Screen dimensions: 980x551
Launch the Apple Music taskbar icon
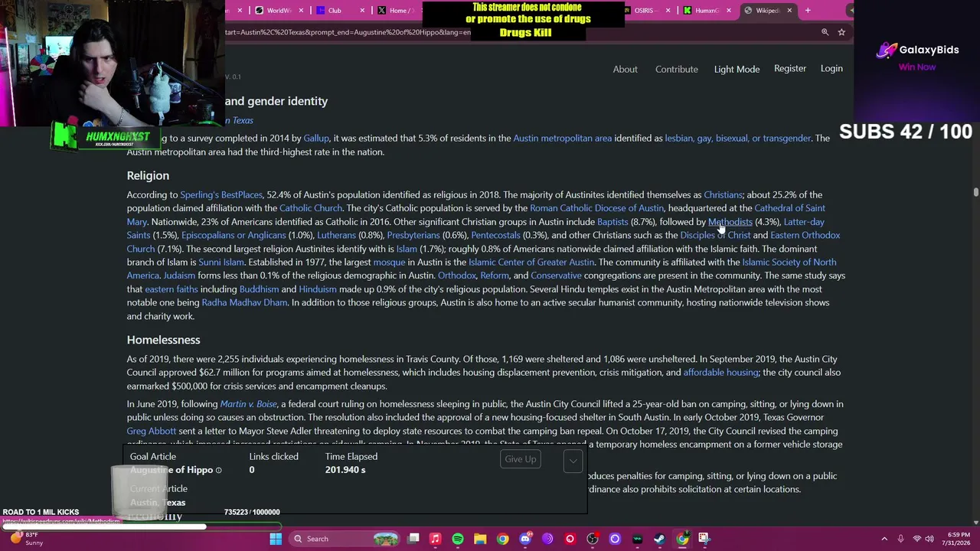tap(435, 539)
